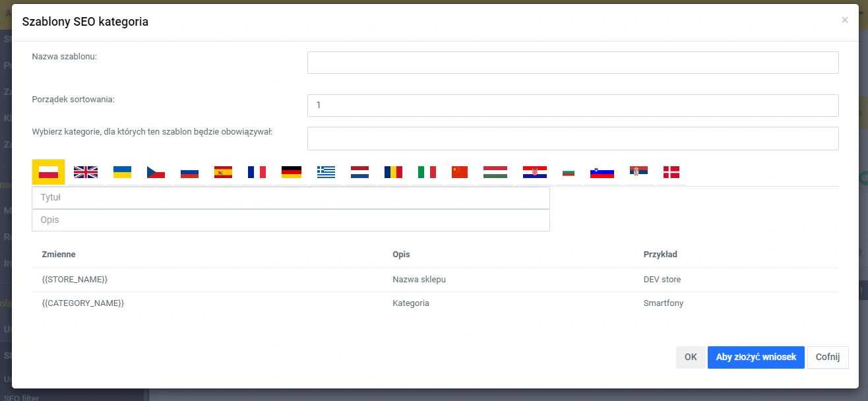Click the Cofnij button
This screenshot has width=868, height=401.
click(827, 357)
